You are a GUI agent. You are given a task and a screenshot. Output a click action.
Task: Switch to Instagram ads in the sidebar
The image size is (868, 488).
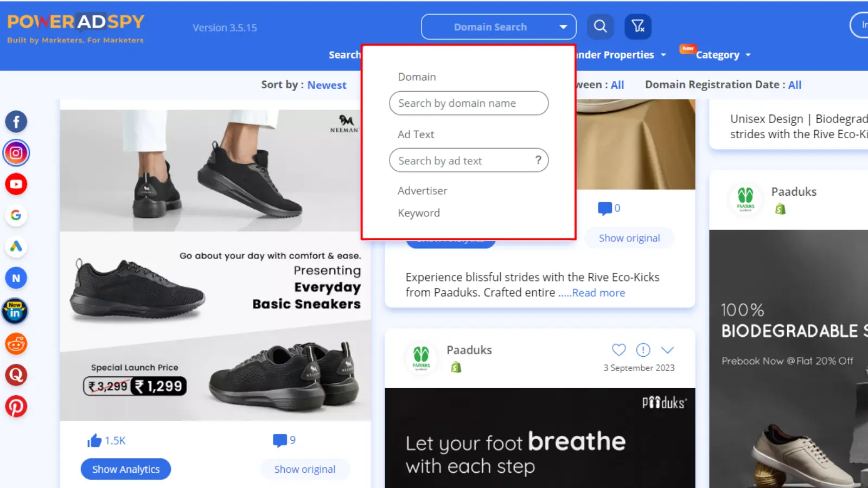coord(16,153)
